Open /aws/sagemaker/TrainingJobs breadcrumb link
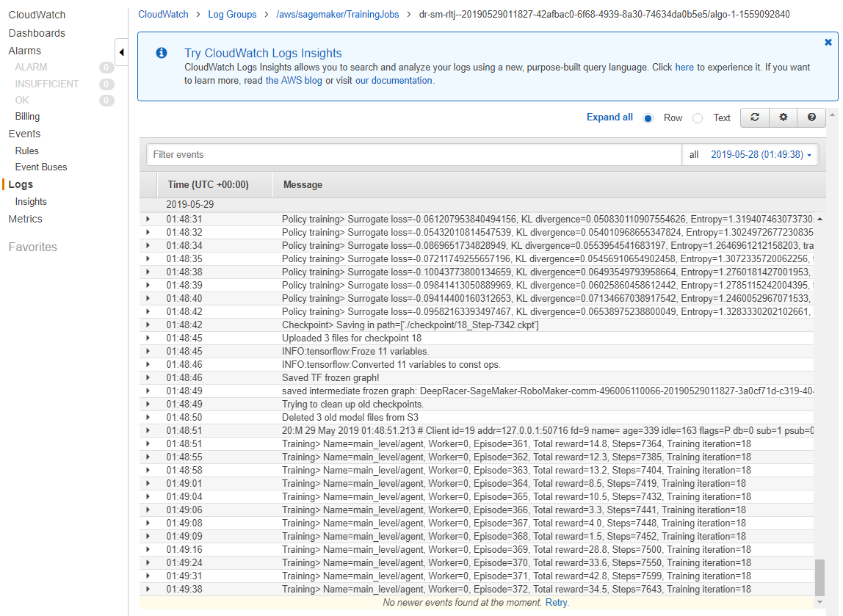 tap(338, 15)
